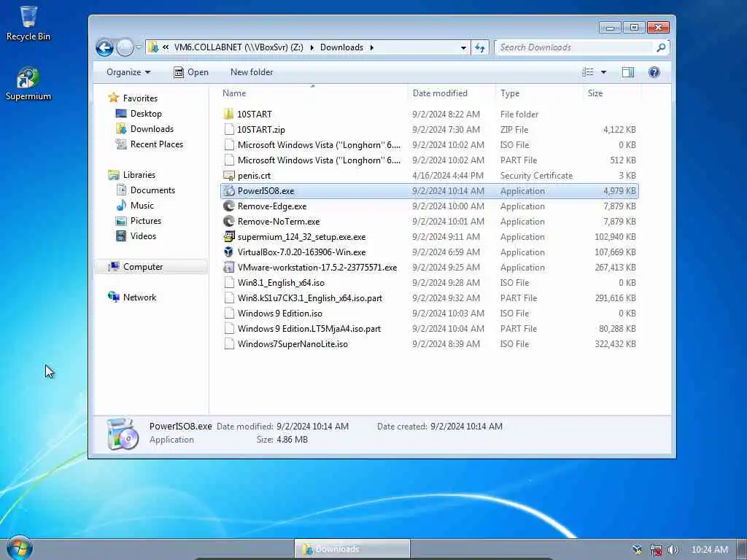Sort by the Size column header
The width and height of the screenshot is (747, 560).
coord(611,93)
